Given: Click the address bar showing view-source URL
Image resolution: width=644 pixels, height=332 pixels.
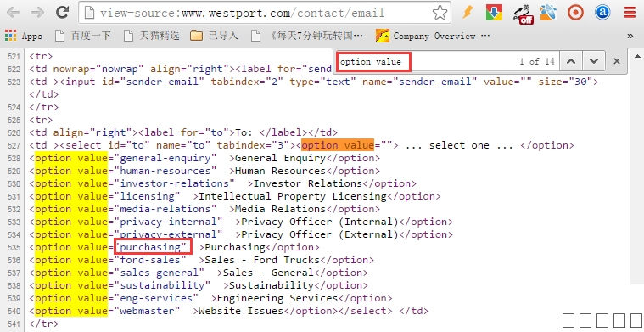Looking at the screenshot, I should [255, 13].
